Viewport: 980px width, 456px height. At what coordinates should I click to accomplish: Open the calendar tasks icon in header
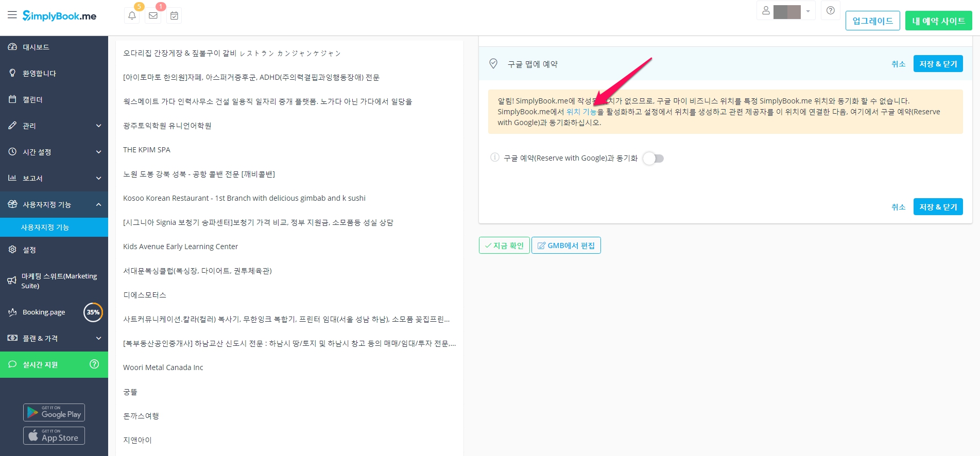(174, 15)
